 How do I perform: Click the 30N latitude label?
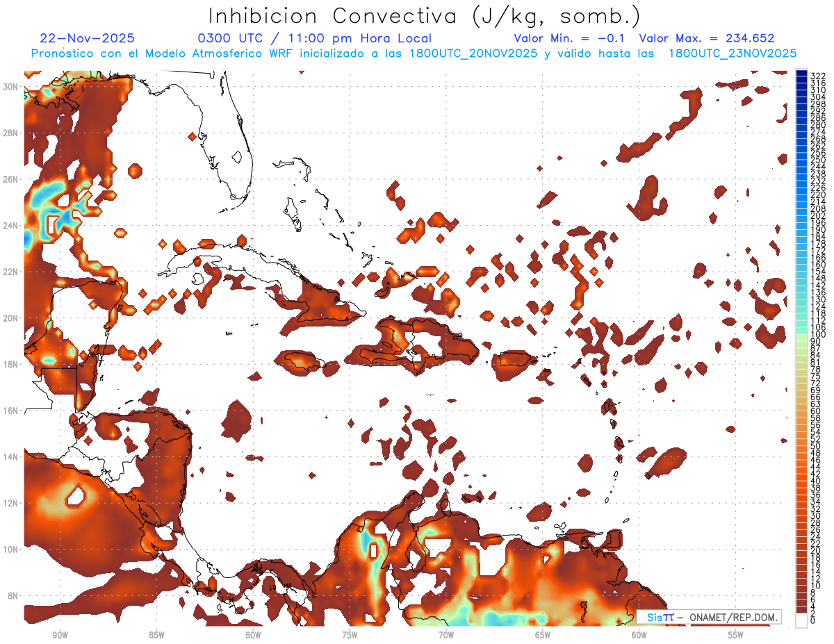click(x=11, y=87)
